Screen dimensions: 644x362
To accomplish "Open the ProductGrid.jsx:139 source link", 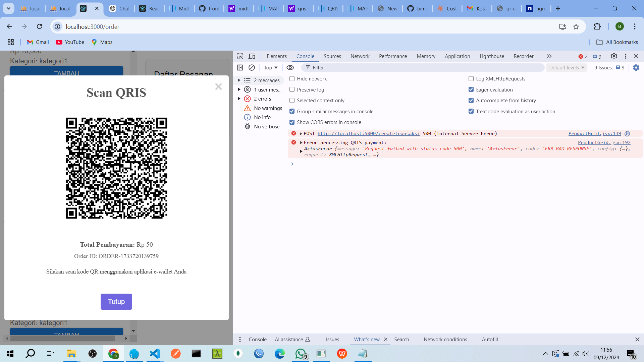I will click(595, 133).
